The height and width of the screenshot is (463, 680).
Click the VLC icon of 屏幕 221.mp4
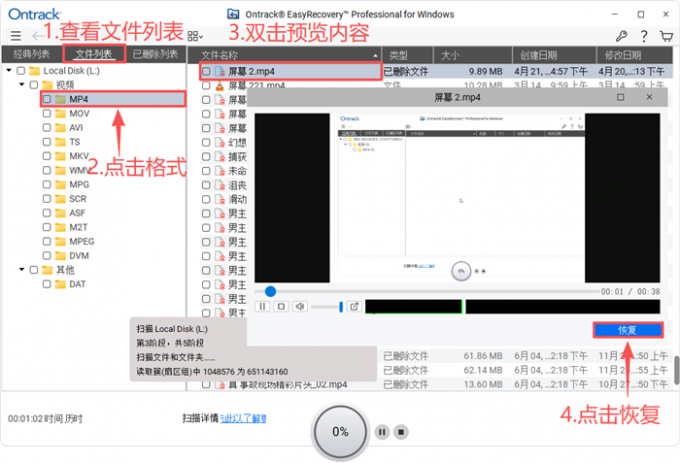(x=220, y=85)
